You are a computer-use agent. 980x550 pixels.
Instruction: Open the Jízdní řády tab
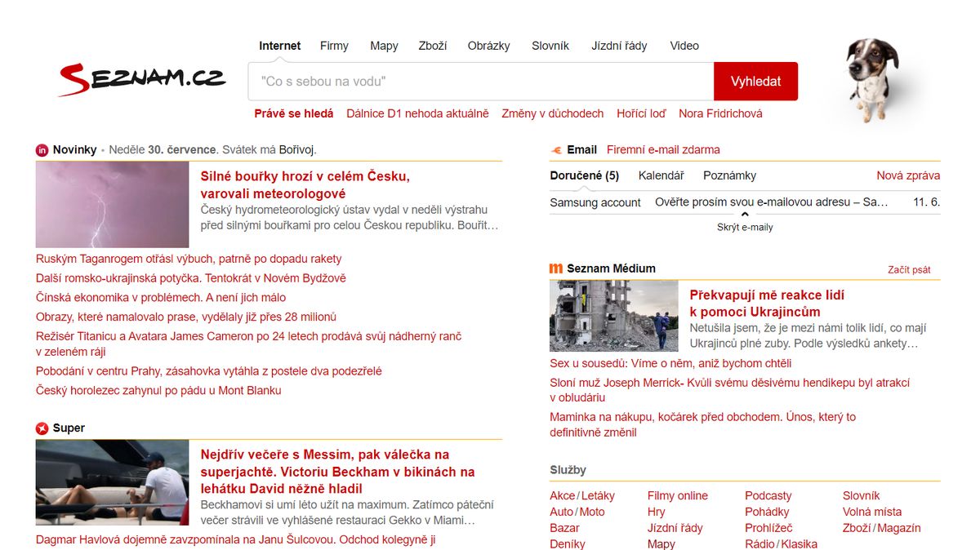click(x=619, y=46)
